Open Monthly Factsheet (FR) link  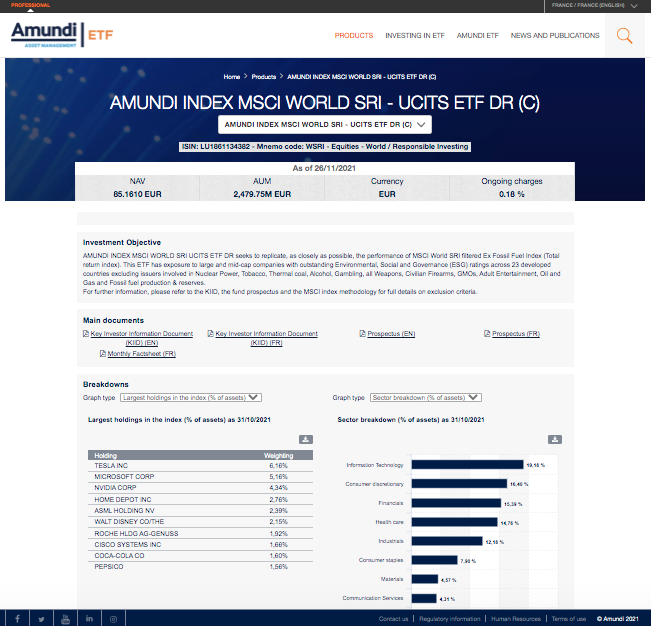click(142, 353)
